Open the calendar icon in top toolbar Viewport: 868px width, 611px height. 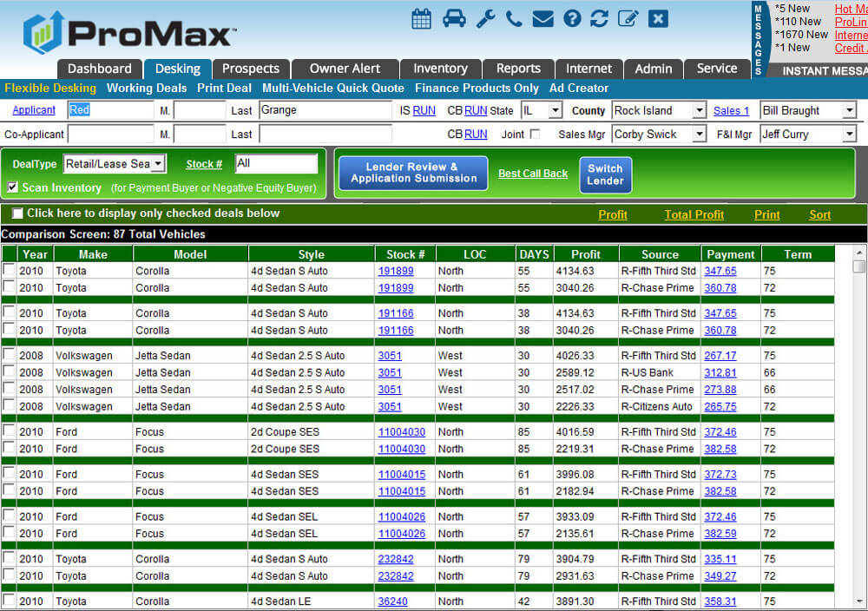[x=421, y=19]
